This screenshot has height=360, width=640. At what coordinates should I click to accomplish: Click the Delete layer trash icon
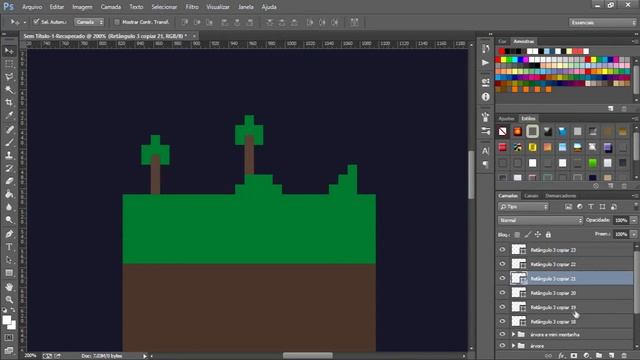tap(624, 356)
